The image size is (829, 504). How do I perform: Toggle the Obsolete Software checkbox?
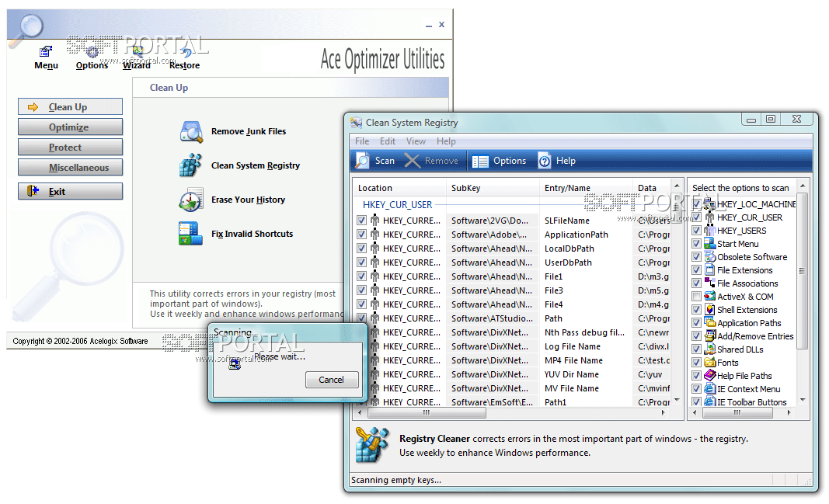pyautogui.click(x=696, y=257)
